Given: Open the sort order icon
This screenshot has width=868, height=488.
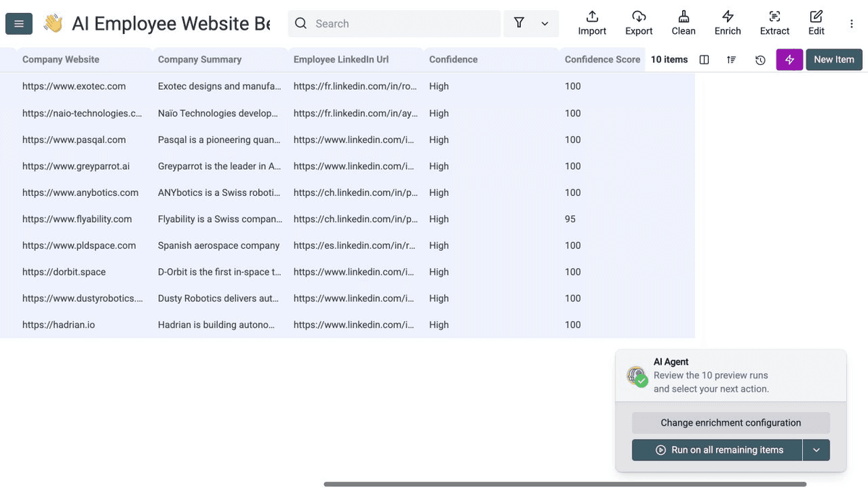Looking at the screenshot, I should pyautogui.click(x=732, y=60).
